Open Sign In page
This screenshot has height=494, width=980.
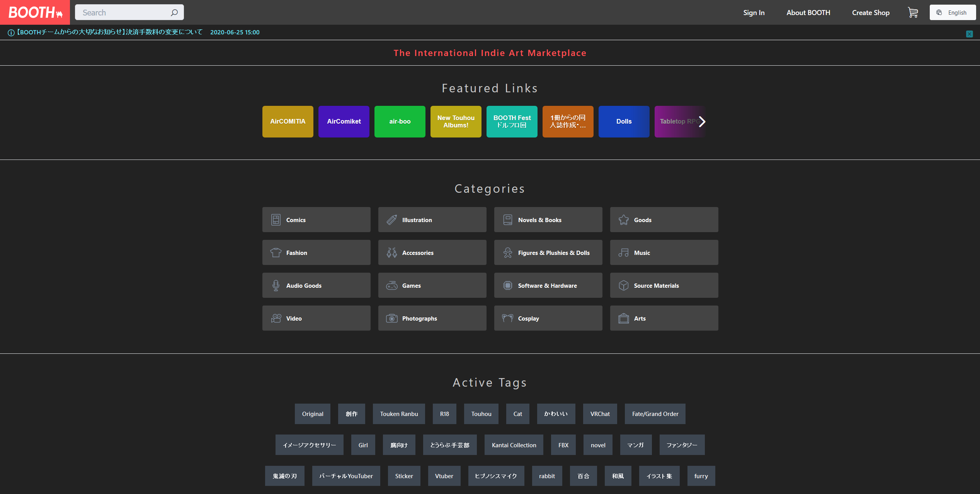pos(754,12)
